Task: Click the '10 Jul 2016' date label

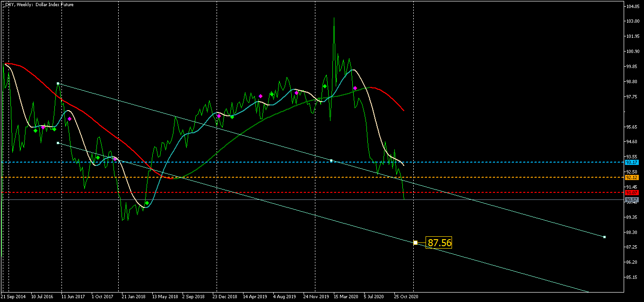Action: (43, 297)
